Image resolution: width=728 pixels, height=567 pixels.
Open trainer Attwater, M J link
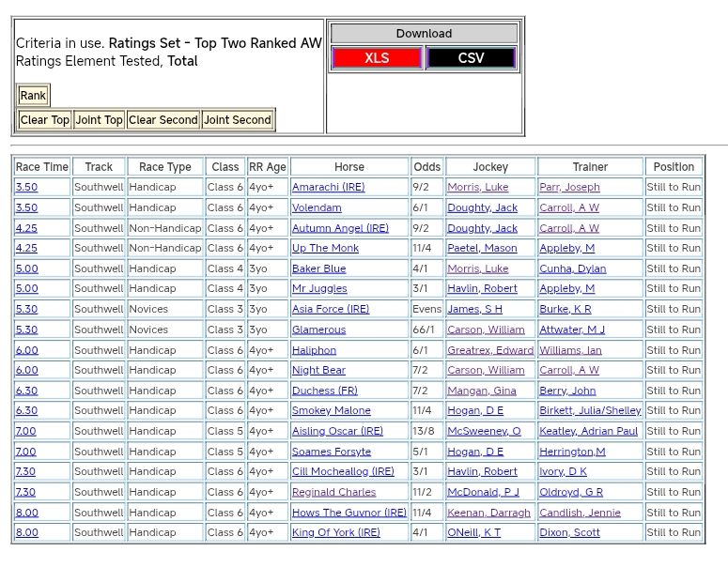pos(572,330)
